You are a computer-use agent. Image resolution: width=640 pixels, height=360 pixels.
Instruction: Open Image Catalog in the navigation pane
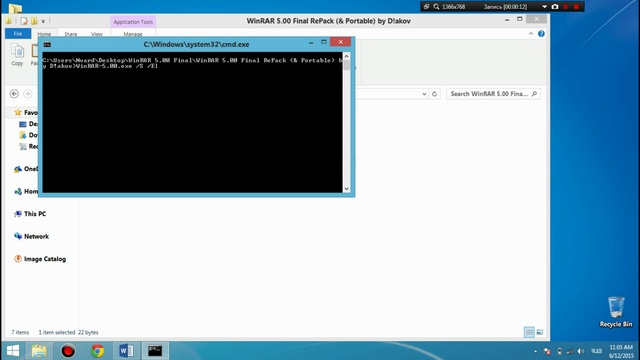pos(40,259)
